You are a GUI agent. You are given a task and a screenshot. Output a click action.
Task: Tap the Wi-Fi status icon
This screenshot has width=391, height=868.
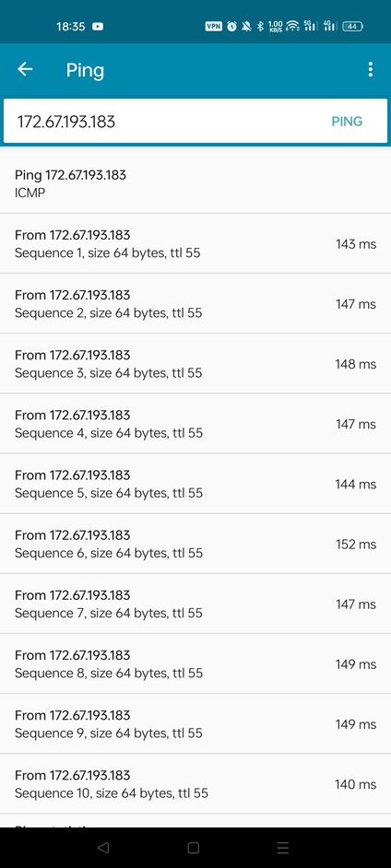pyautogui.click(x=292, y=26)
